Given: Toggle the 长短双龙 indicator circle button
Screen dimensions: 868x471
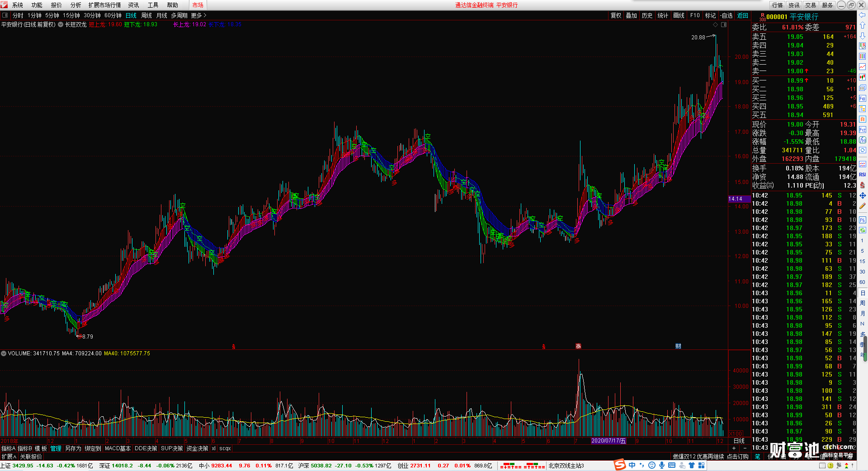Looking at the screenshot, I should tap(61, 24).
